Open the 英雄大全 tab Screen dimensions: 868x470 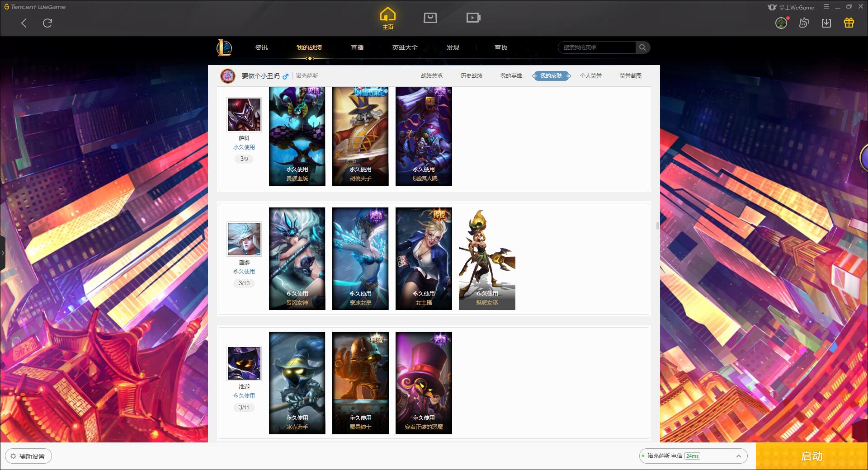pyautogui.click(x=405, y=47)
